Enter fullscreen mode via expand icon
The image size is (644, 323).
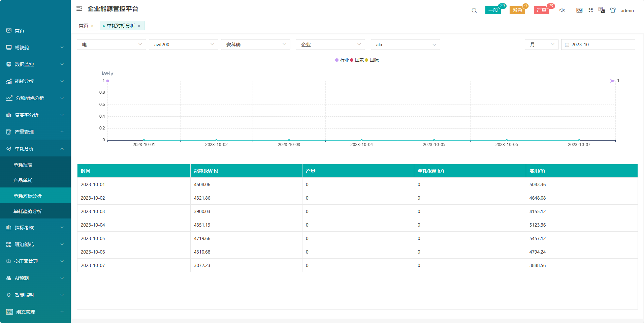[x=590, y=10]
